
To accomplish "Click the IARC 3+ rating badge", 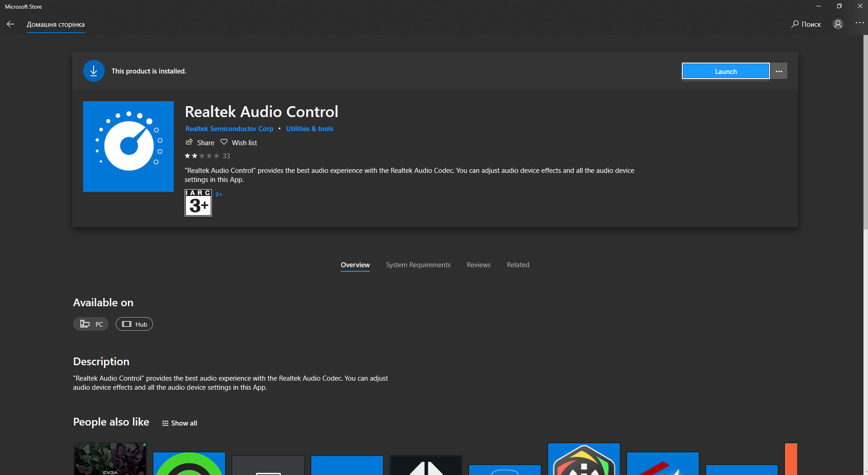I will pos(198,203).
